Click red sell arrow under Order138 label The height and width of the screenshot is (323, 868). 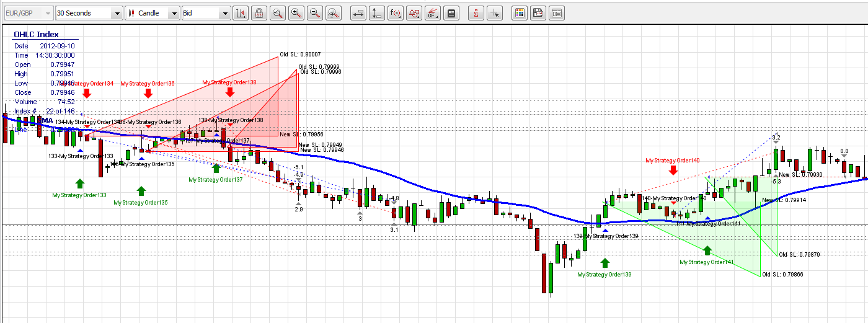point(229,92)
